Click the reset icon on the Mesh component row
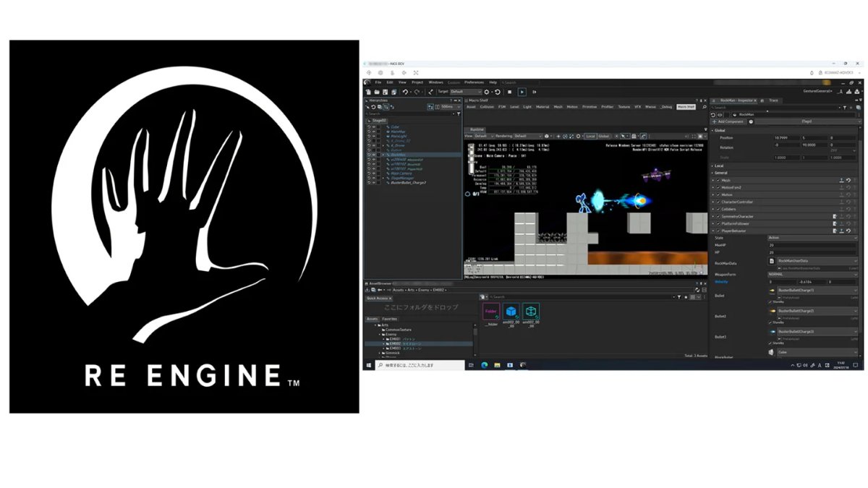This screenshot has width=868, height=488. [848, 180]
